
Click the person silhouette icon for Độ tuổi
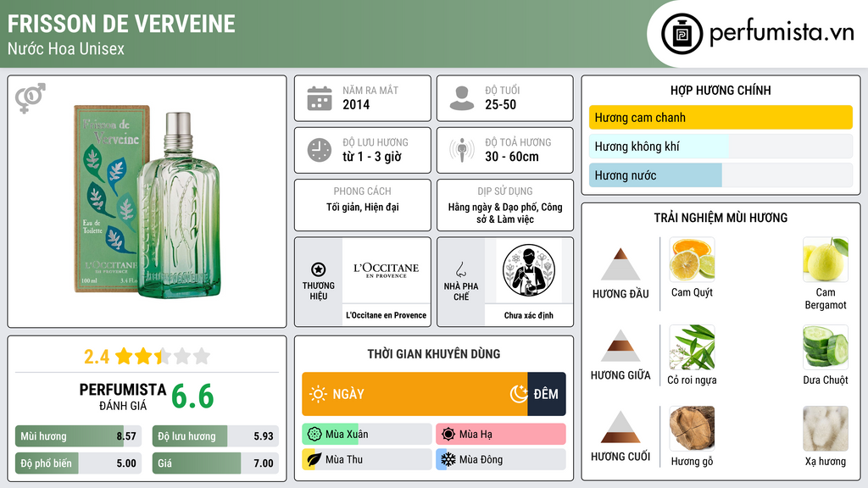(462, 98)
